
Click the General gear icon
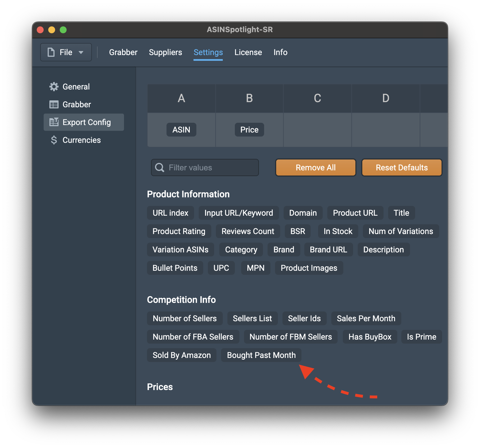point(54,87)
